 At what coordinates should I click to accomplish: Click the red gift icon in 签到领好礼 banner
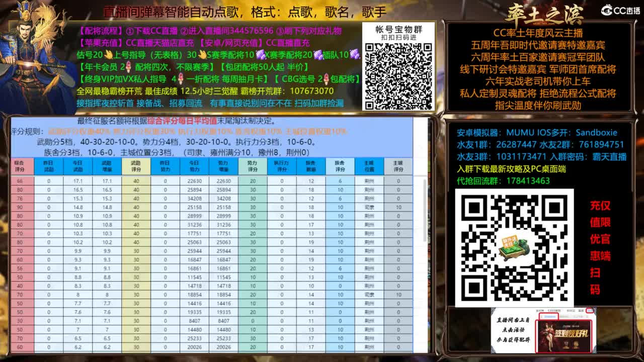coord(576,343)
